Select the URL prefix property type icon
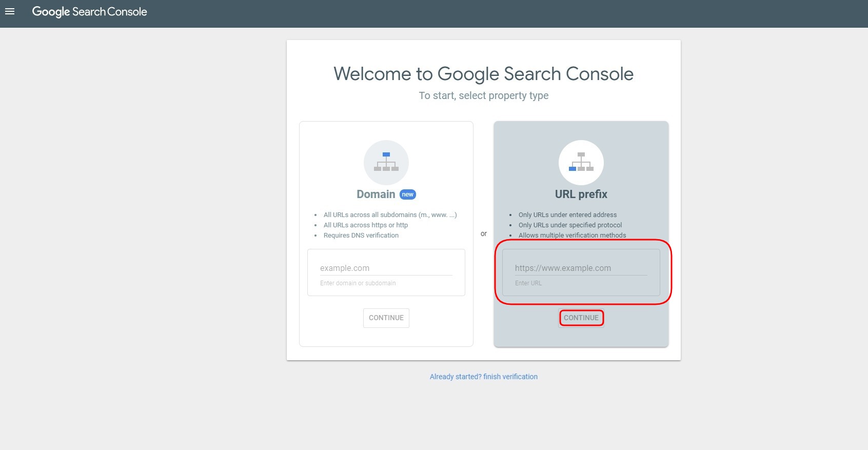The height and width of the screenshot is (450, 868). [x=581, y=162]
